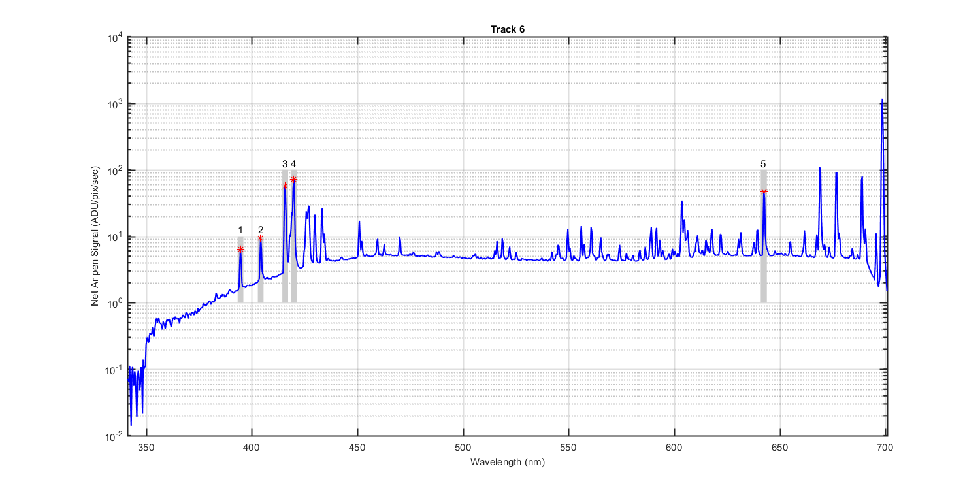
Task: Click the x-axis tick label '450'
Action: 357,448
